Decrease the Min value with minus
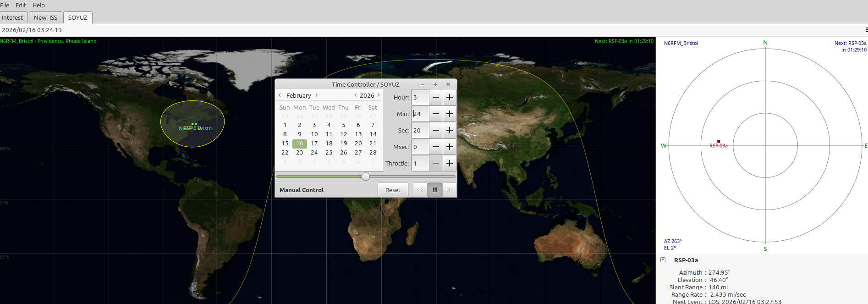This screenshot has width=868, height=304. [x=436, y=114]
